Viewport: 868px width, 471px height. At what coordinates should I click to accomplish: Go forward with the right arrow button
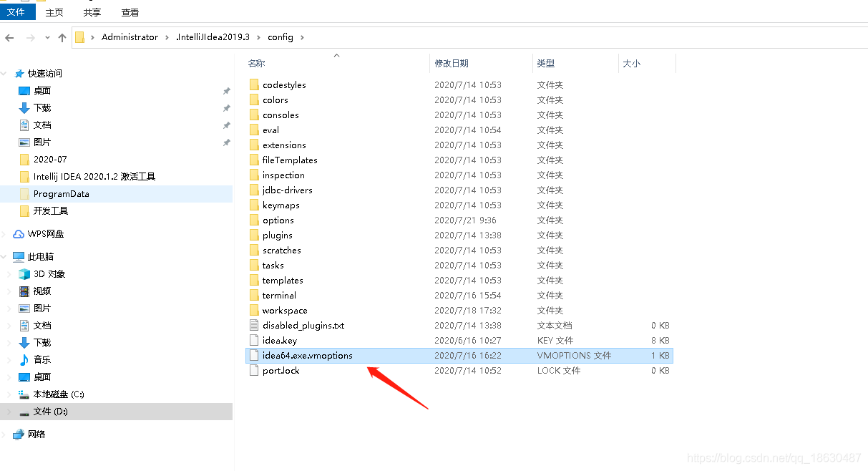coord(30,37)
